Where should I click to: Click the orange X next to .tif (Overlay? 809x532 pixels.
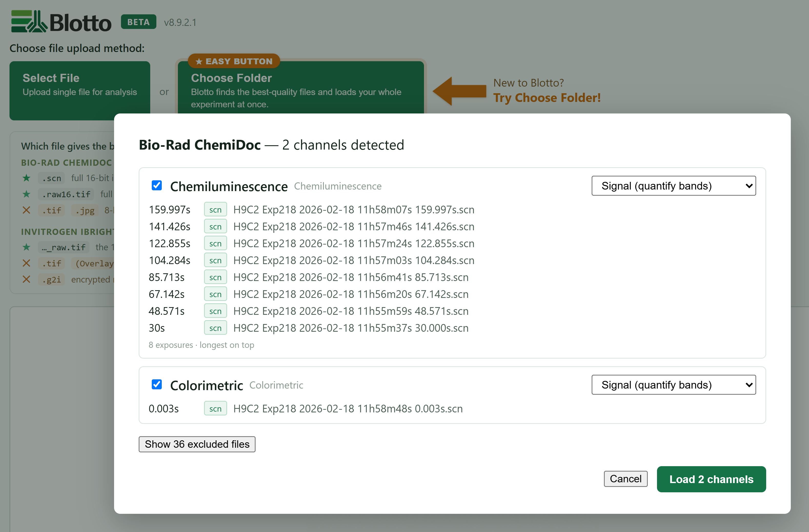coord(26,263)
